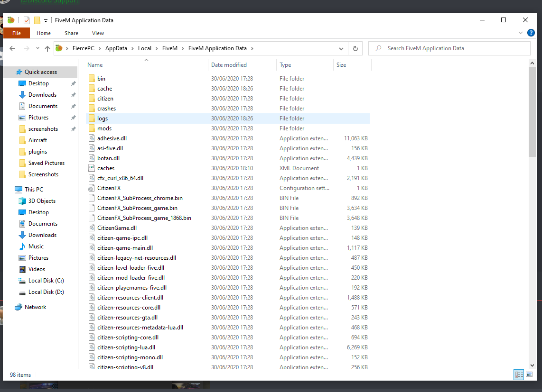Click CitizenFX_SubProcess_game_1868.bin file name
This screenshot has width=542, height=392.
(144, 218)
